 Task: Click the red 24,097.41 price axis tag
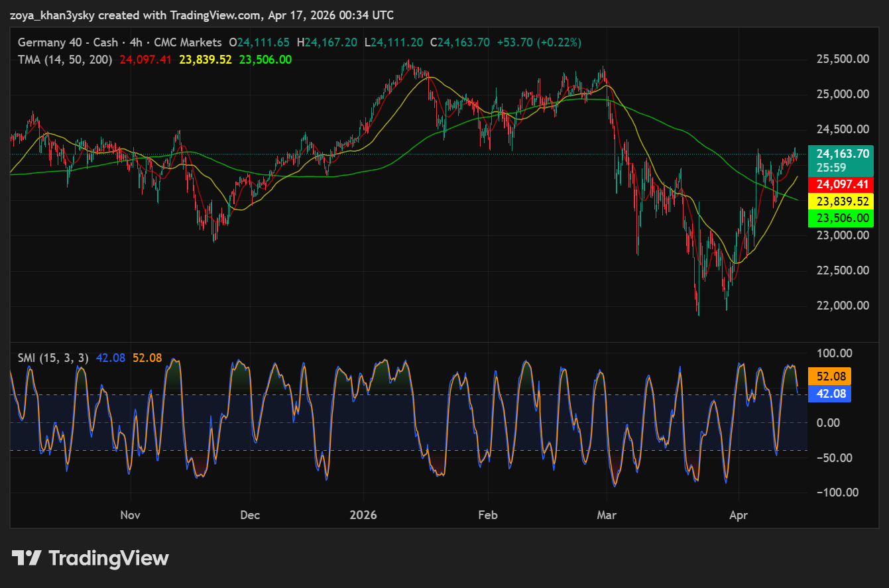pos(841,184)
